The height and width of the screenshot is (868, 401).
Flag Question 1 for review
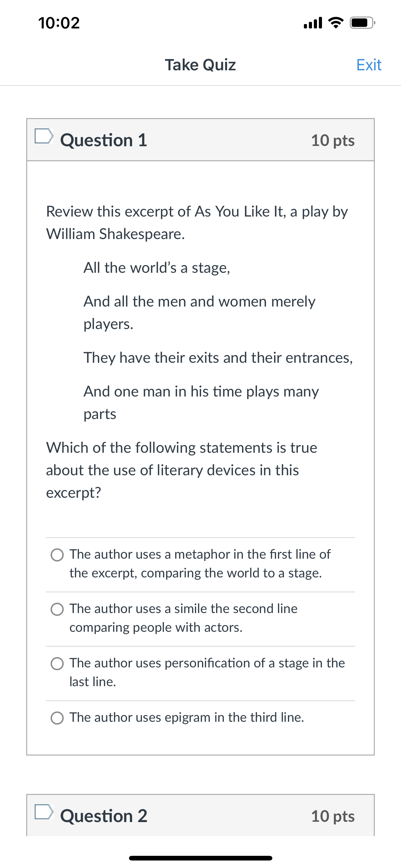[x=44, y=136]
